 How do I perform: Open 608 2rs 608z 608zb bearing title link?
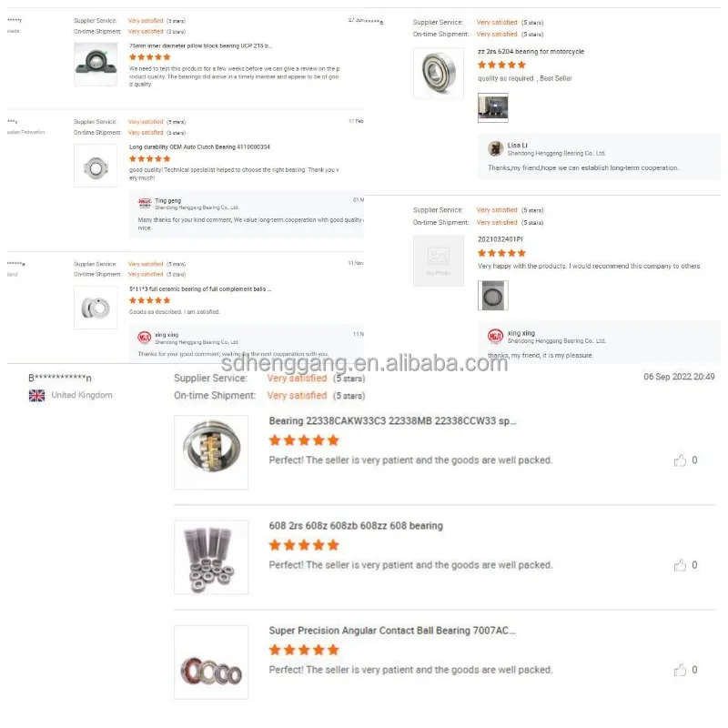click(356, 526)
